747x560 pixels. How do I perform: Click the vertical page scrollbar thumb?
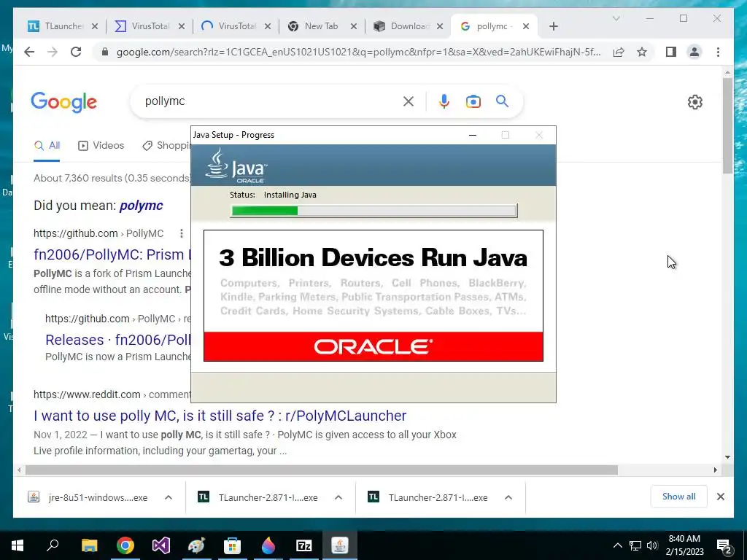click(x=727, y=126)
